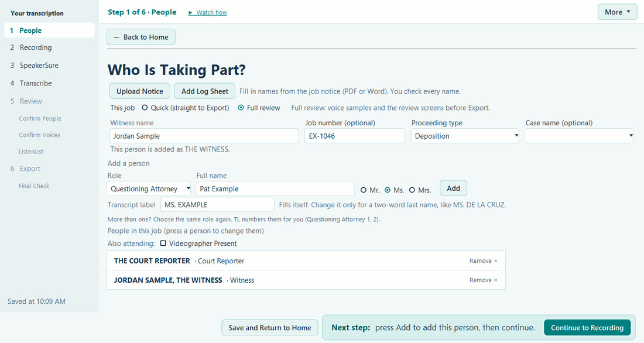Open the Final Check sub-step
644x343 pixels.
coord(34,186)
